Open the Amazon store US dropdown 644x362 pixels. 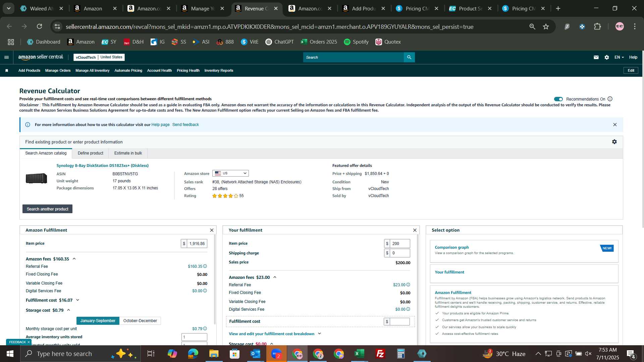230,173
